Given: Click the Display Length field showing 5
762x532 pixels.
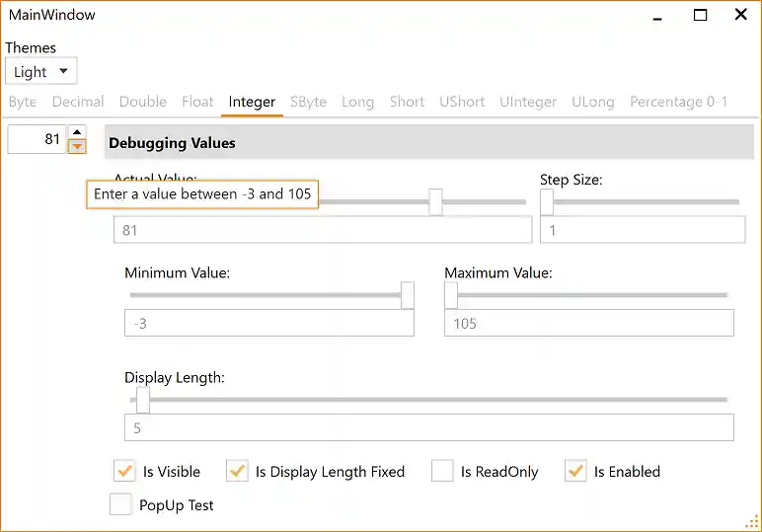Looking at the screenshot, I should tap(429, 427).
